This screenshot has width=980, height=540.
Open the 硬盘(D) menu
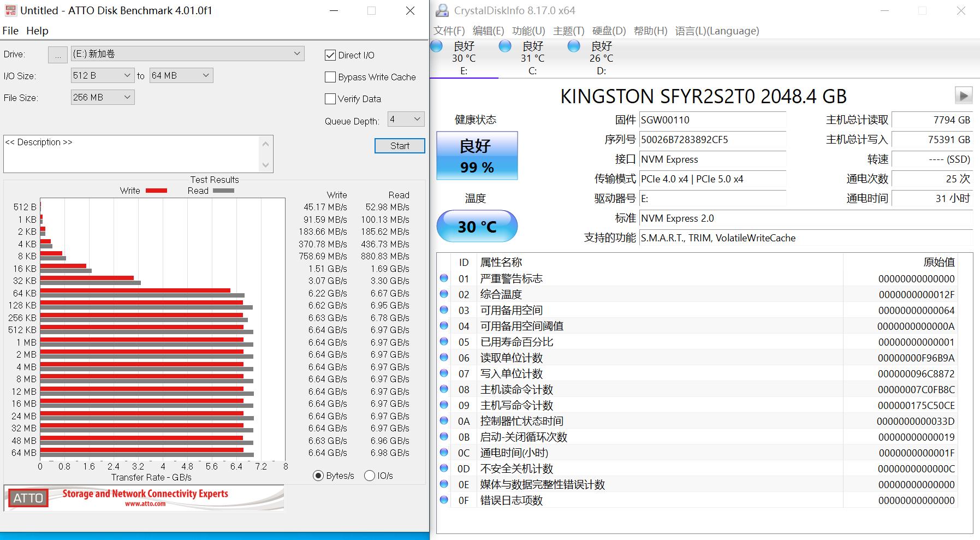609,31
